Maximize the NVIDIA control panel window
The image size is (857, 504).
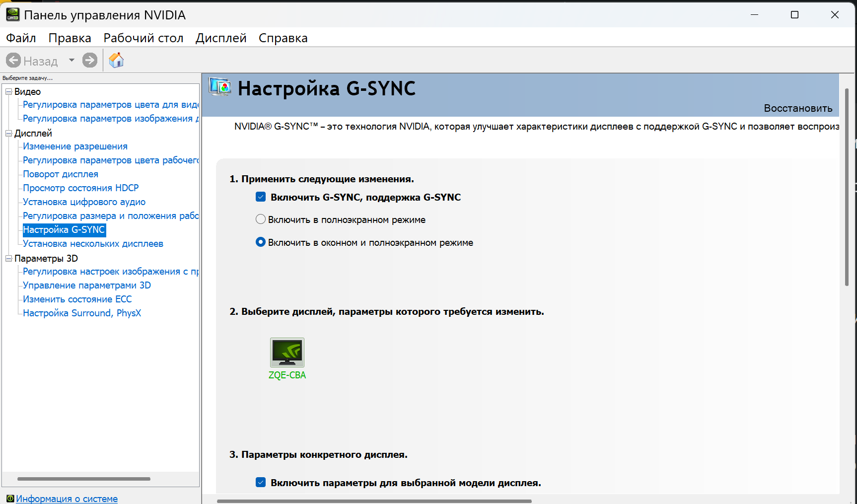(x=794, y=15)
